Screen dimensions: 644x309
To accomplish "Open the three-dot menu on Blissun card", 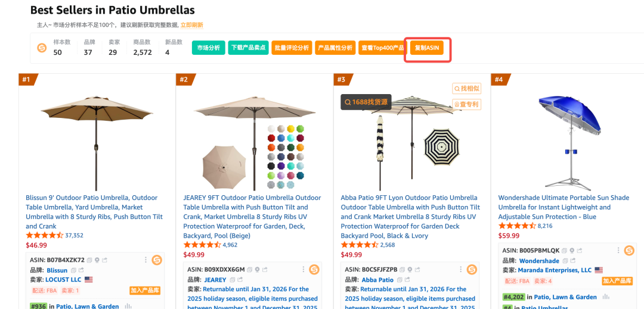I will coord(145,260).
